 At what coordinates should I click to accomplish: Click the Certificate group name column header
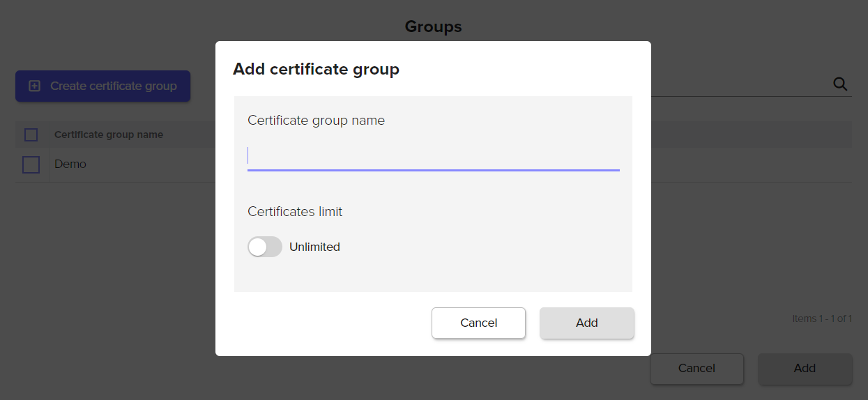109,134
